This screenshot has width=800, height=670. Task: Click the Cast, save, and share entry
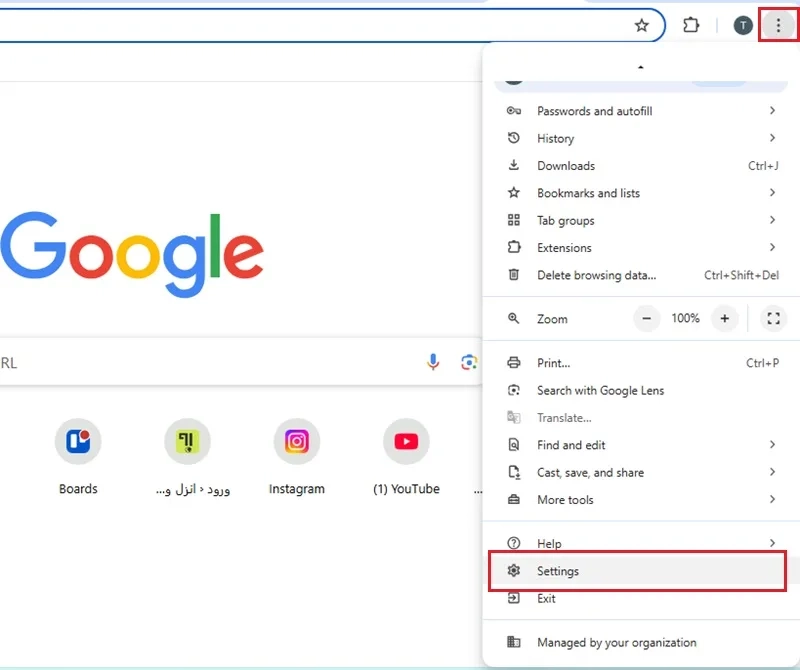tap(594, 472)
